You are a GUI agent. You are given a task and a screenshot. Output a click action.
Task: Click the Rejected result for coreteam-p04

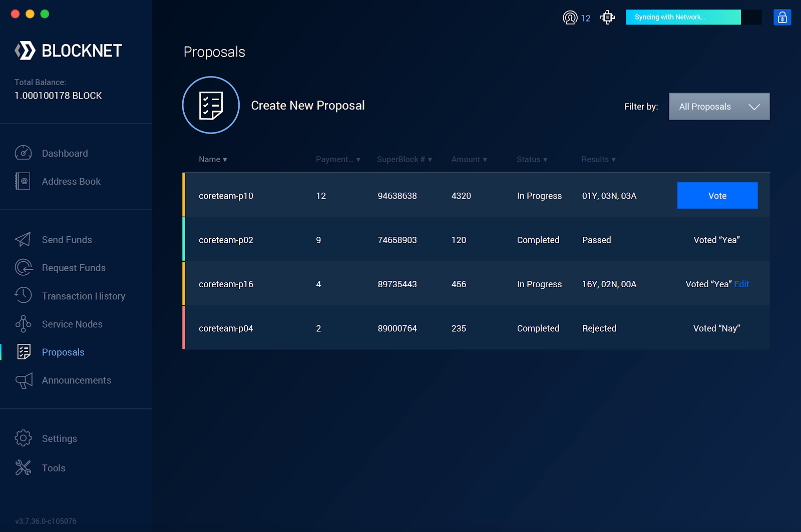tap(599, 328)
